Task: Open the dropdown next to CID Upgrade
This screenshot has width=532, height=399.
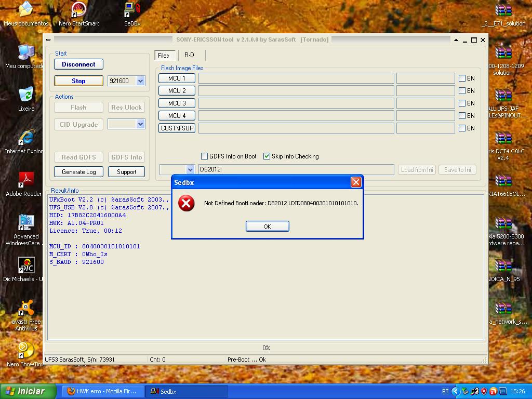Action: click(140, 124)
